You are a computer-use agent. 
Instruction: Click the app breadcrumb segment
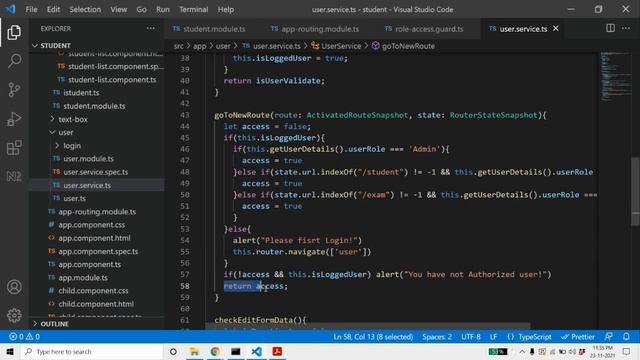point(199,46)
